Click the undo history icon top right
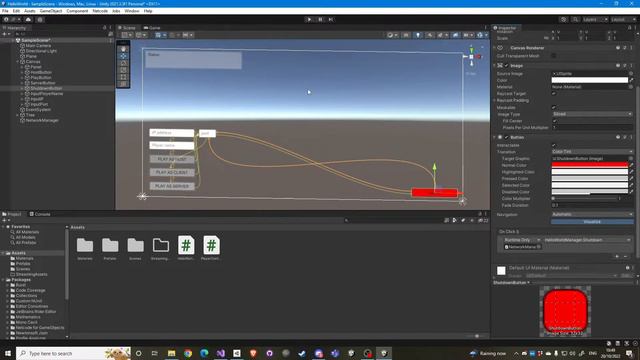 (564, 19)
